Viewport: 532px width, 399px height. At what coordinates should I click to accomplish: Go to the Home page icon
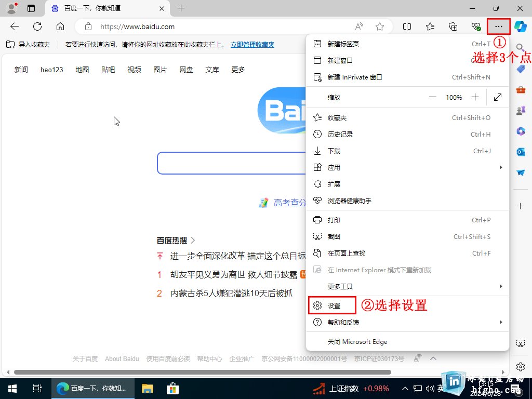point(60,26)
